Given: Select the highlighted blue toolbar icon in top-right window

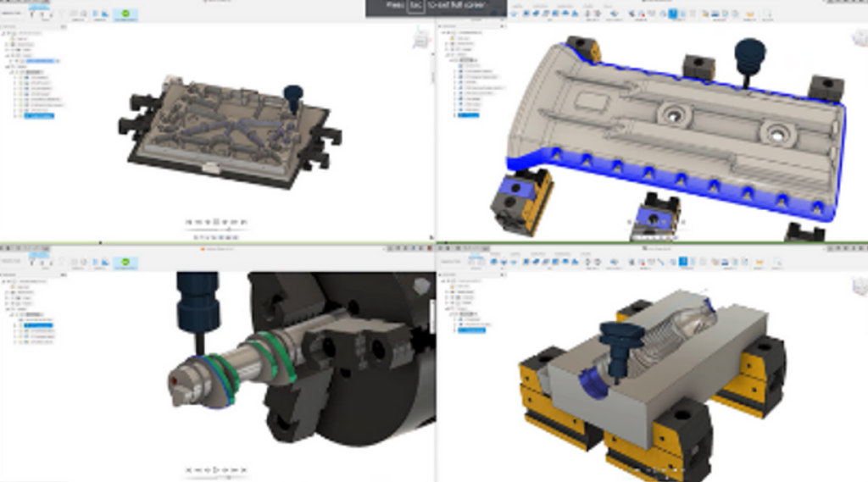Looking at the screenshot, I should (673, 14).
